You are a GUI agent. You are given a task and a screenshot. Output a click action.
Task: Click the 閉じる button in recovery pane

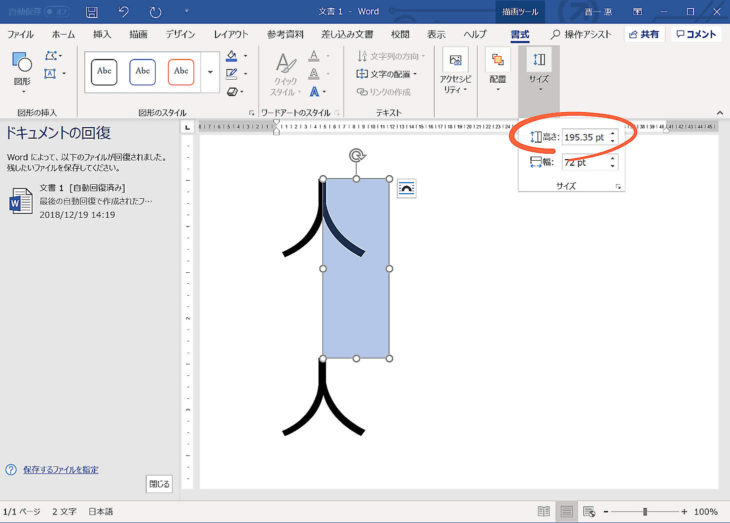click(x=159, y=483)
